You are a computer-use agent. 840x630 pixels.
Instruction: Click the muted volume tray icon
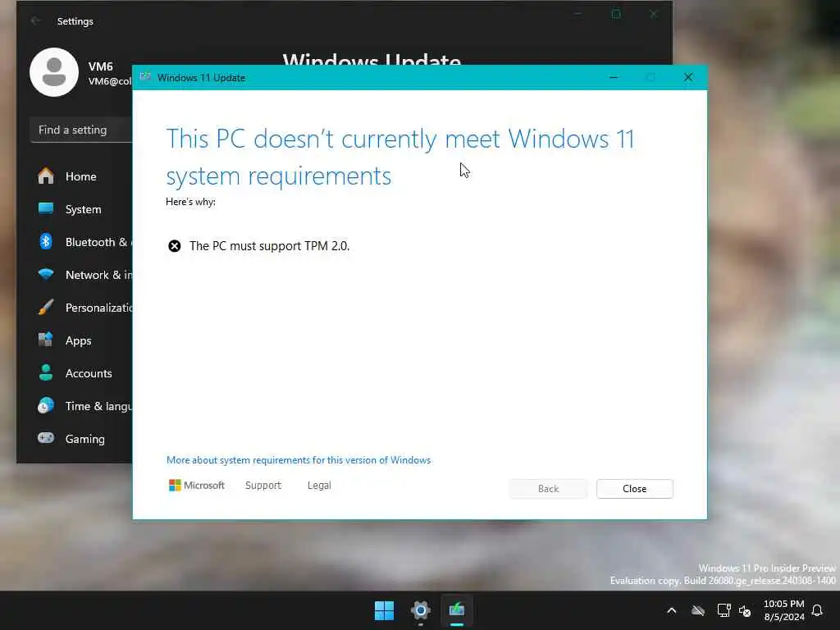(745, 610)
